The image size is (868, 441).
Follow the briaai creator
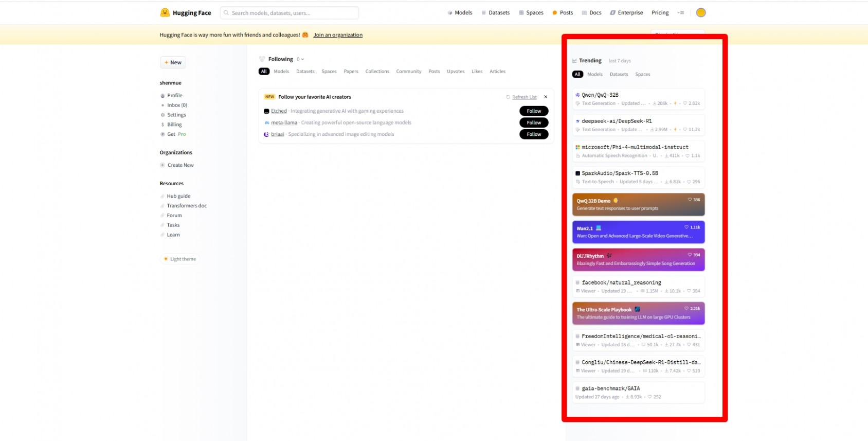coord(534,134)
